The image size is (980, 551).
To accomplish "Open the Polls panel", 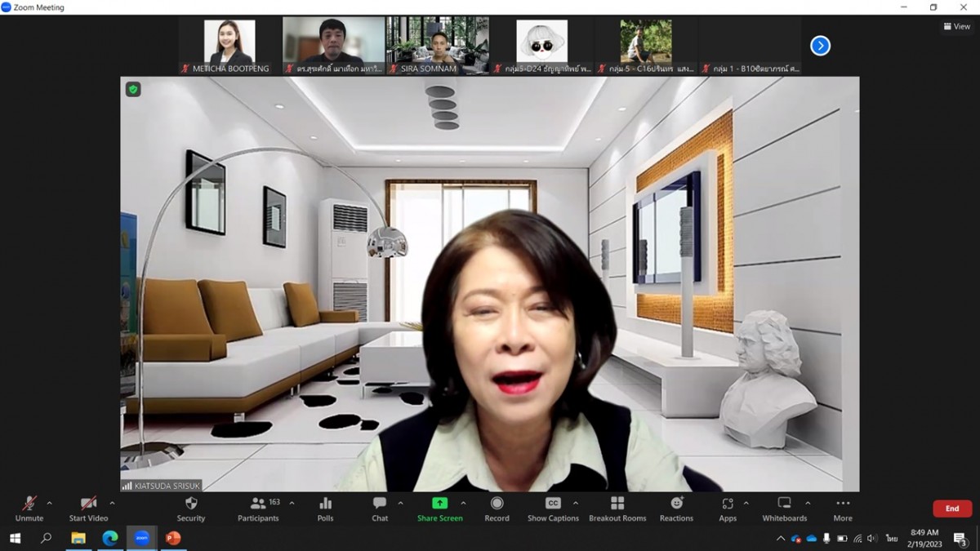I will pyautogui.click(x=325, y=504).
